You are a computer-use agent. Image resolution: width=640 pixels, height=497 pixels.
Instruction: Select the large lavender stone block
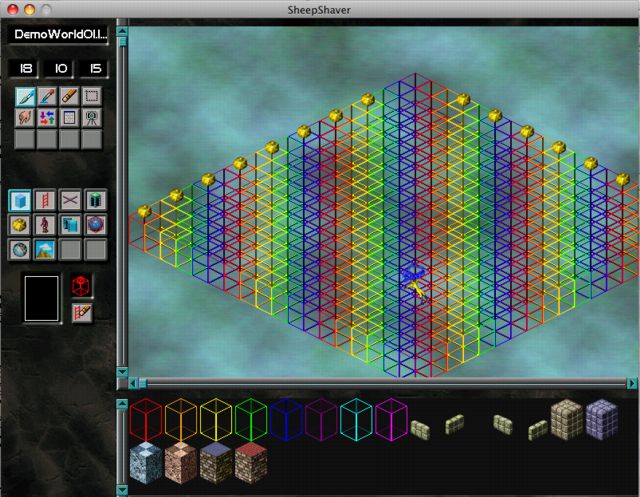coord(602,420)
